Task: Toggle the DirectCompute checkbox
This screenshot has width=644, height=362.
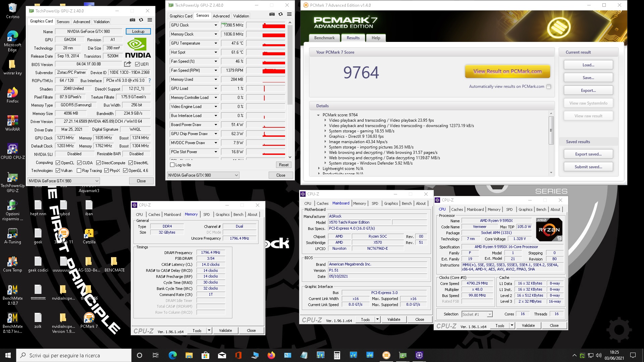Action: point(98,163)
